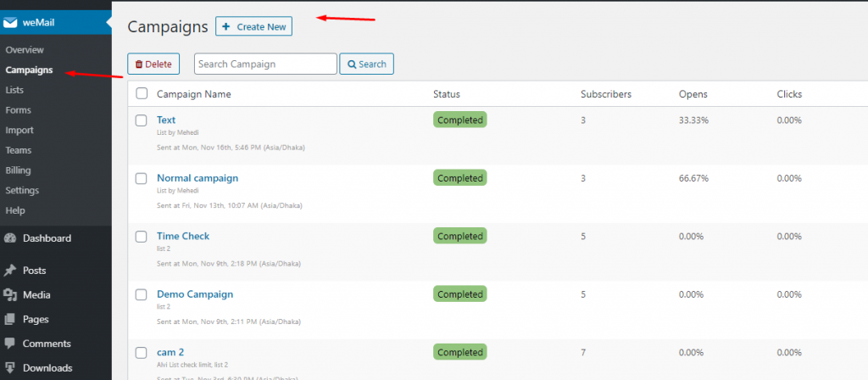Image resolution: width=868 pixels, height=380 pixels.
Task: Open the cam 2 campaign link
Action: (170, 352)
